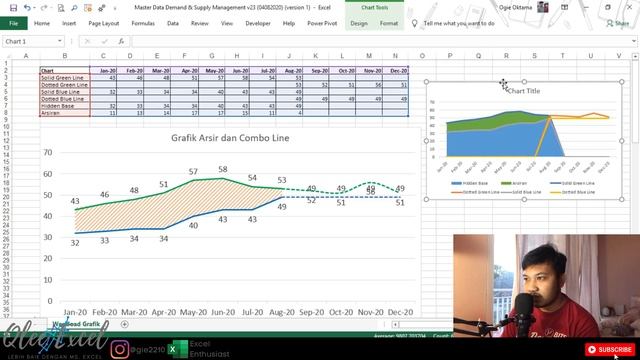Image resolution: width=640 pixels, height=360 pixels.
Task: Switch to the Home ribbon tab
Action: click(x=42, y=23)
